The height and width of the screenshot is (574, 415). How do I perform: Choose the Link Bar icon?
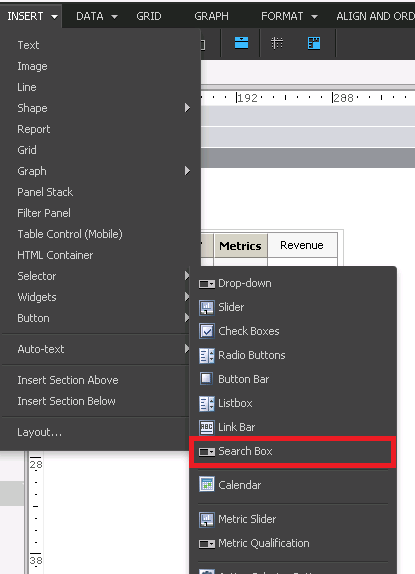[207, 427]
